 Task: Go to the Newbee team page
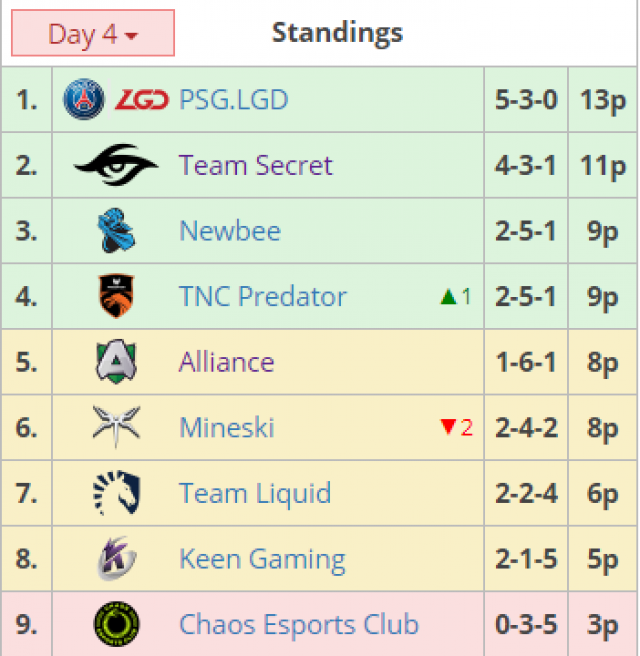pyautogui.click(x=230, y=231)
